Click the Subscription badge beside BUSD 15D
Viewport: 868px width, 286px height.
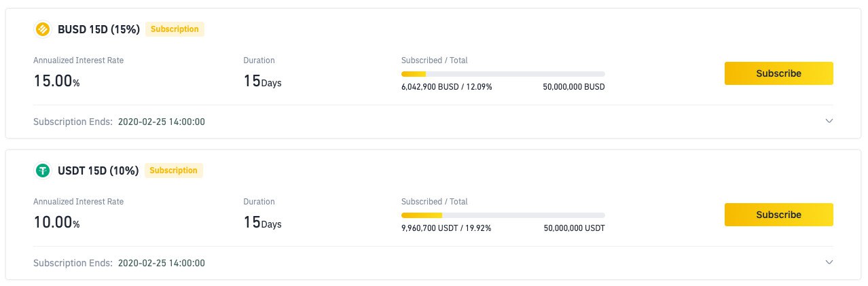pyautogui.click(x=175, y=29)
